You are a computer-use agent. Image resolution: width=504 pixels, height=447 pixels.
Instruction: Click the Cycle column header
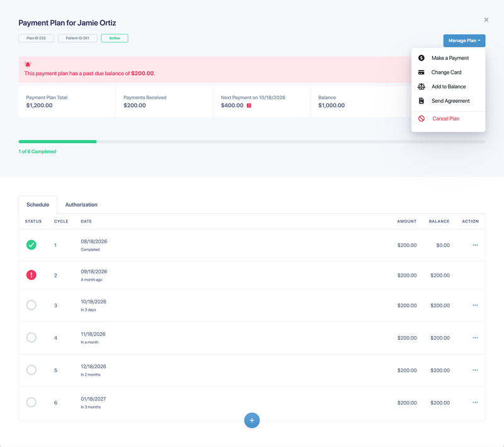coord(61,221)
